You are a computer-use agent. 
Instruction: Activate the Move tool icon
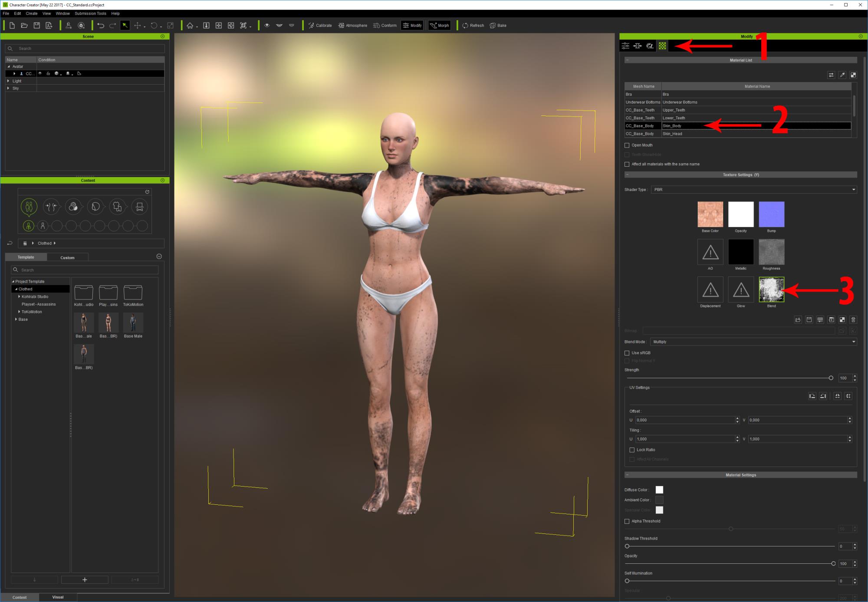point(138,26)
